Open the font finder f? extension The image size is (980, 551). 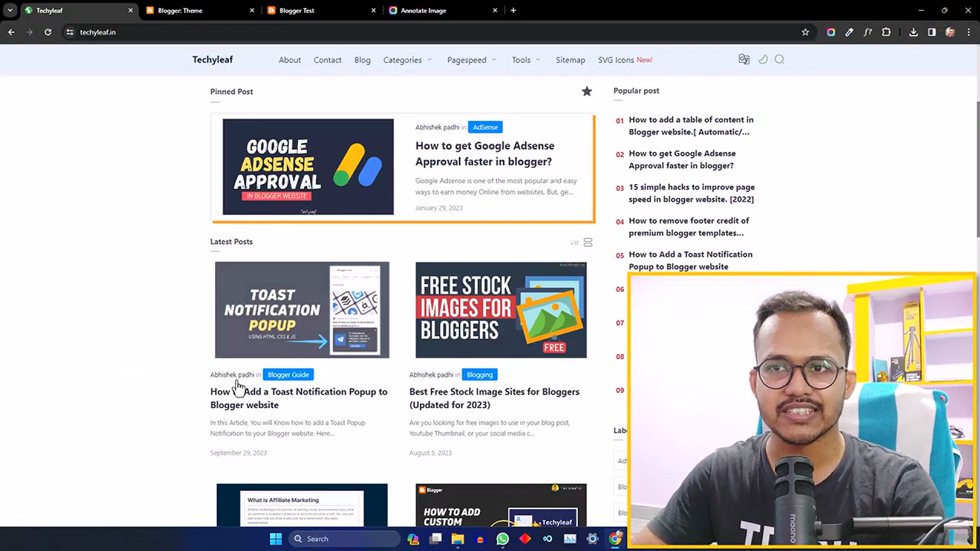click(x=868, y=32)
